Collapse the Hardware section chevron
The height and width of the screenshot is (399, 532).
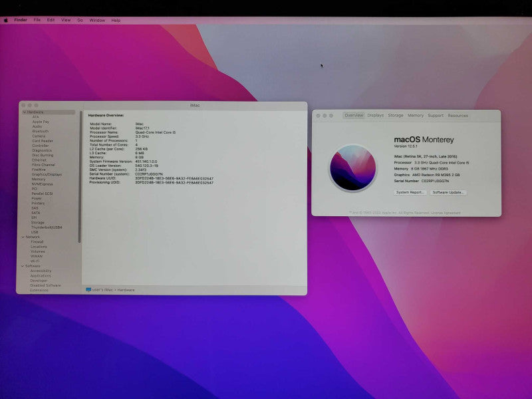(25, 112)
